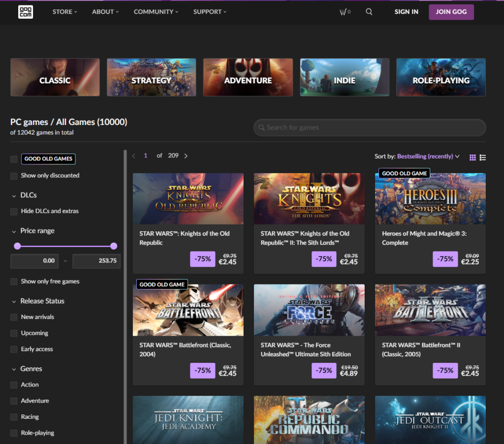Screen dimensions: 504x444
Task: Click the price range slider track
Action: (65, 246)
